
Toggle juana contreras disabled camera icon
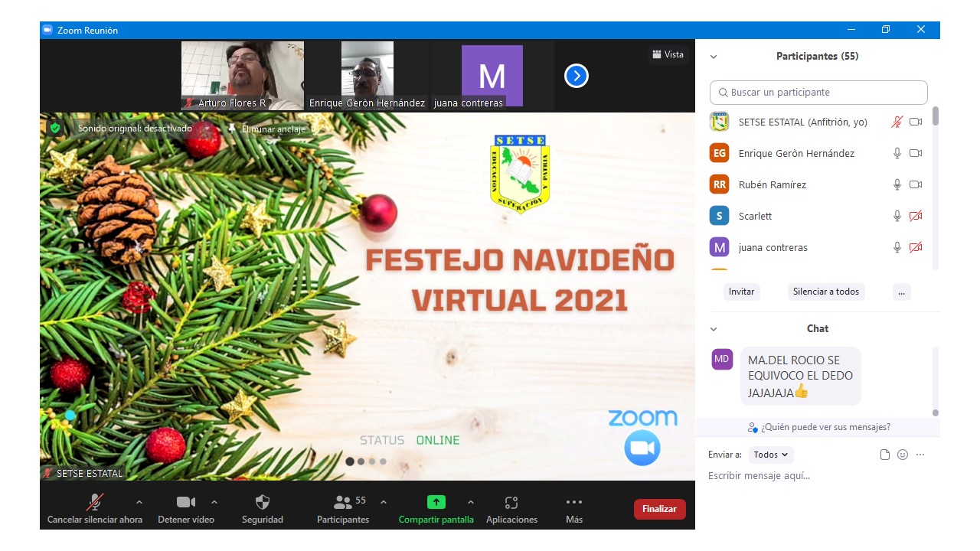pyautogui.click(x=916, y=247)
